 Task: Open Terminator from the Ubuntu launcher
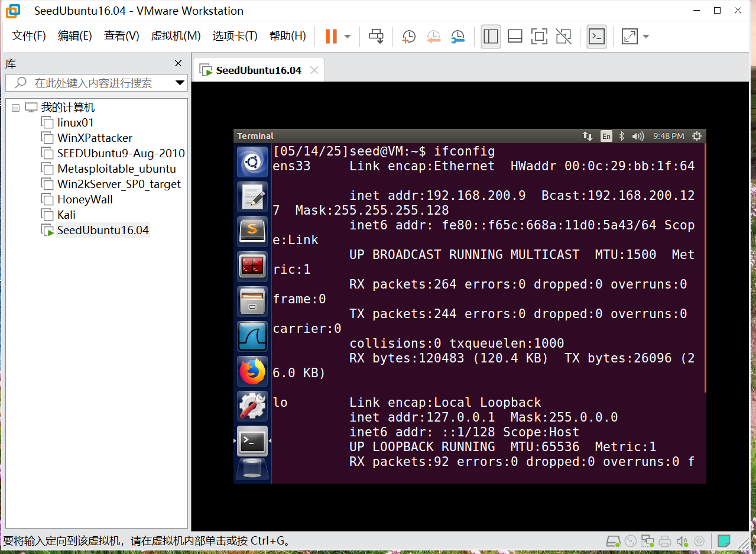coord(252,266)
